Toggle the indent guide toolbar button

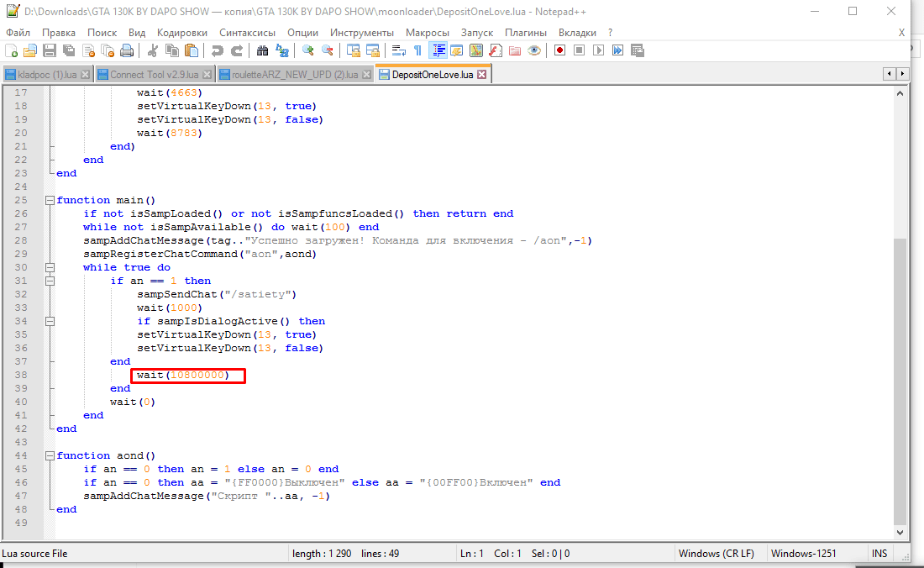pyautogui.click(x=438, y=50)
